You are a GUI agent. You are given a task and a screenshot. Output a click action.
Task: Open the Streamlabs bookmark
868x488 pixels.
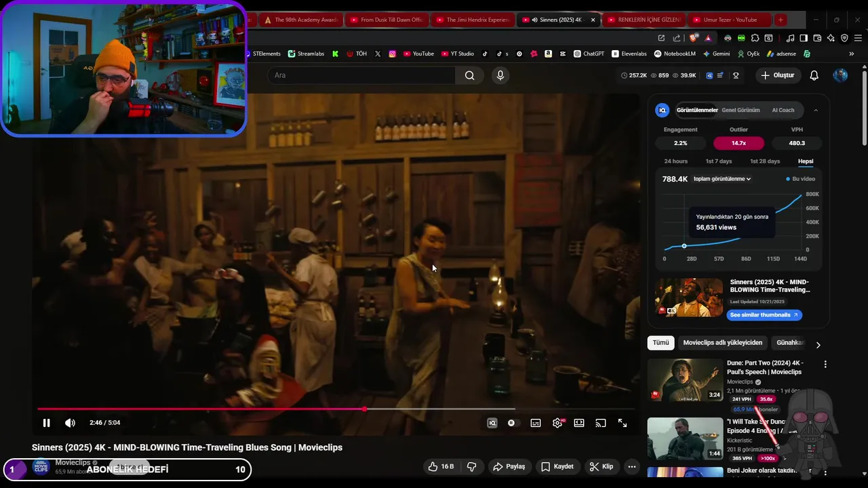(306, 54)
